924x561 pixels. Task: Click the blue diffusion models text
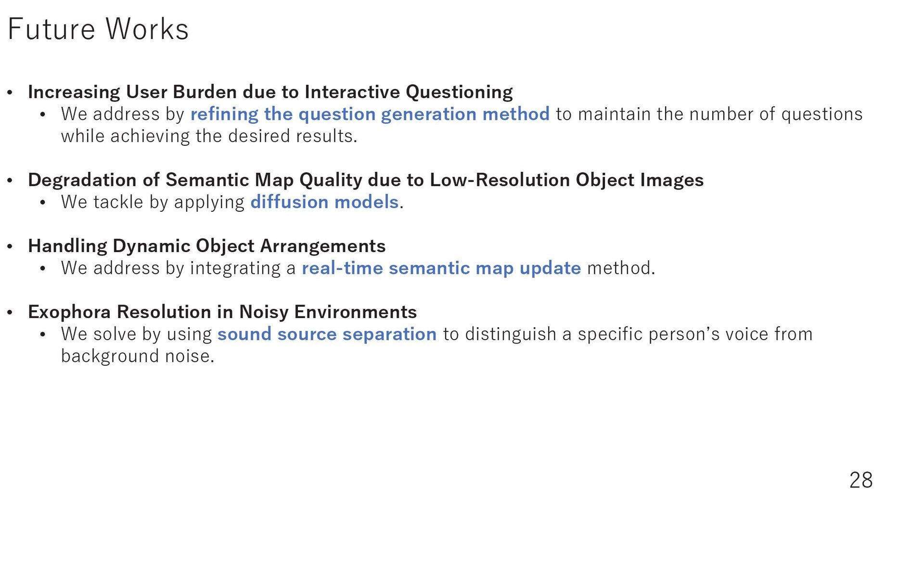click(324, 202)
